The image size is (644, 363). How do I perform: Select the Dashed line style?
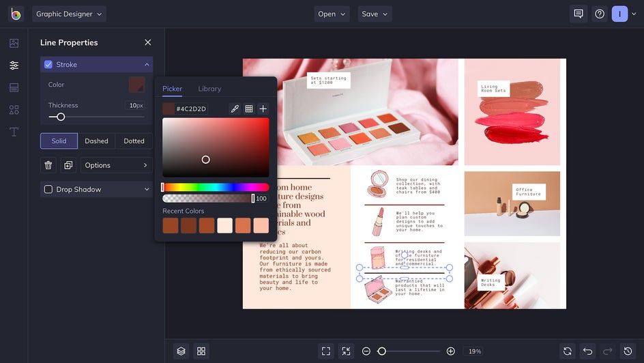pyautogui.click(x=96, y=141)
